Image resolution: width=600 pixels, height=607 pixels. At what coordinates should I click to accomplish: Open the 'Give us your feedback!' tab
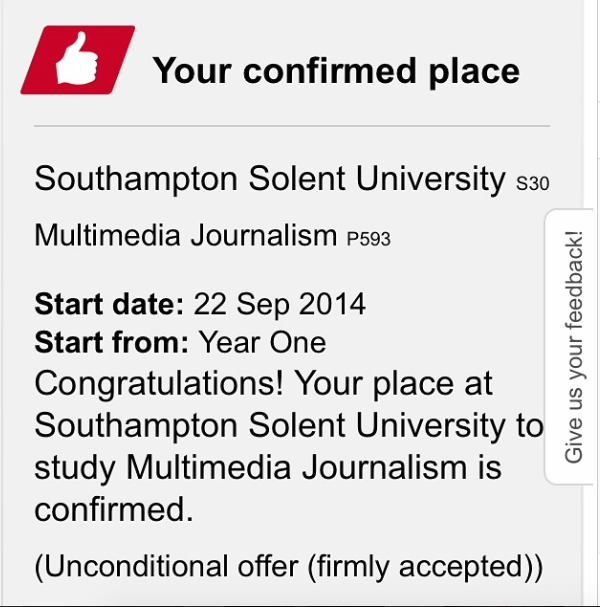pos(573,347)
